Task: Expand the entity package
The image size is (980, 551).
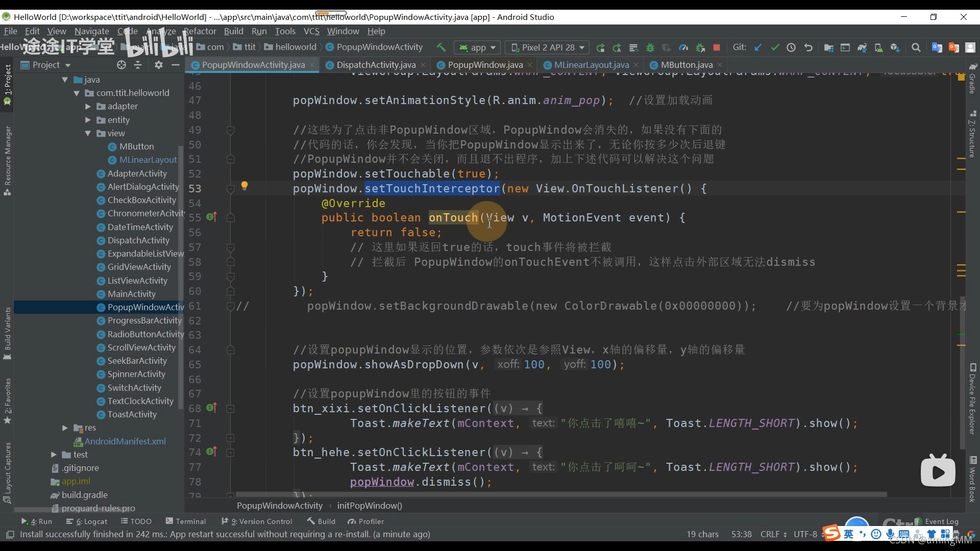Action: coord(88,120)
